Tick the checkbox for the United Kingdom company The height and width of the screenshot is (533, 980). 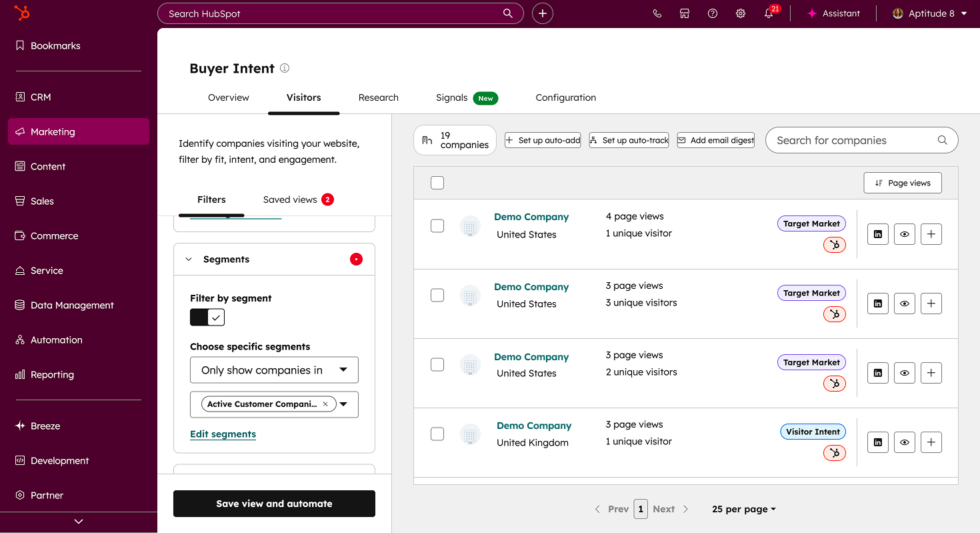point(437,434)
